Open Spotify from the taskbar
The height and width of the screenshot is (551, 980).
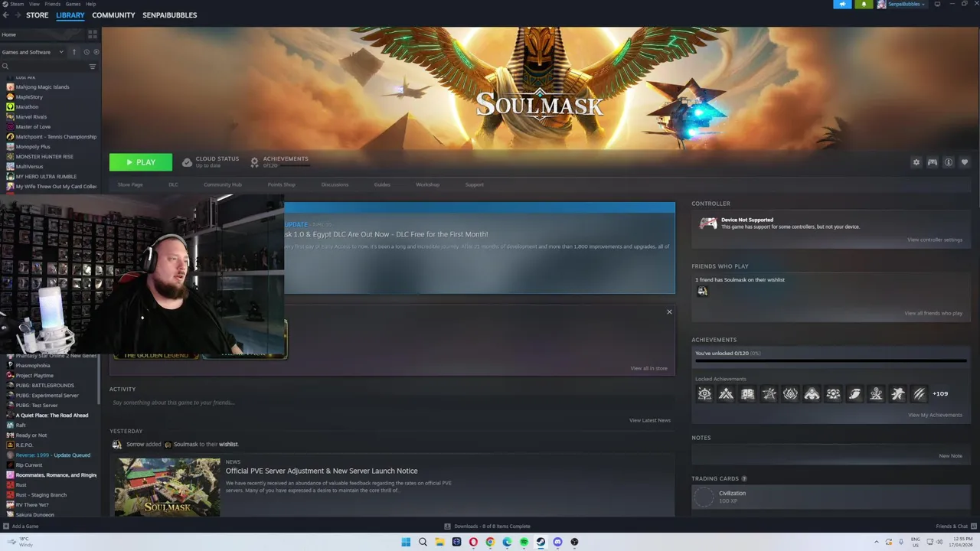[x=524, y=542]
